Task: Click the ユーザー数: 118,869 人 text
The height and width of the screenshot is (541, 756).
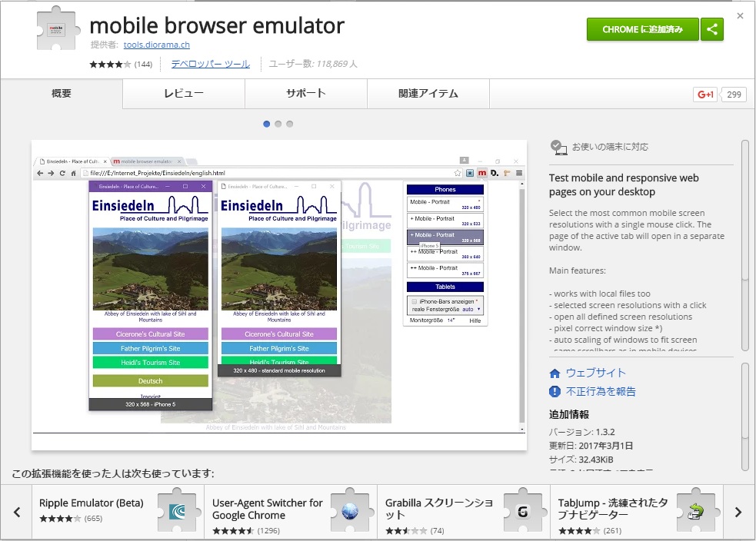Action: tap(313, 64)
